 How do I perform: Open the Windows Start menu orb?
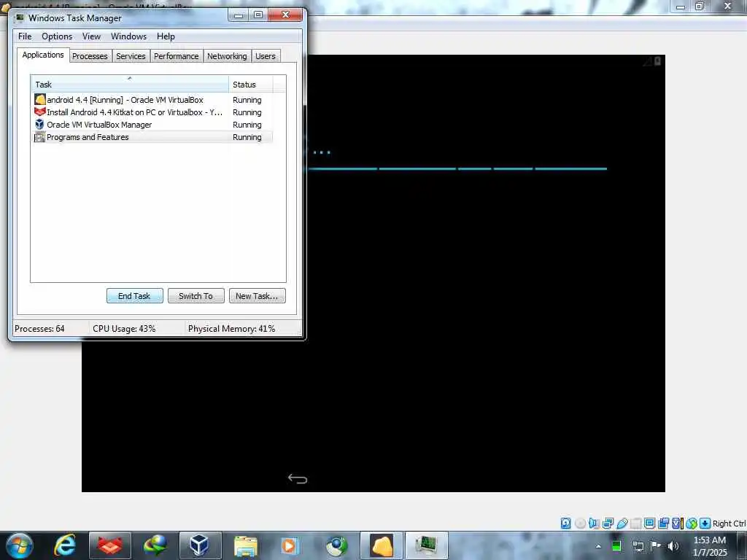point(20,545)
